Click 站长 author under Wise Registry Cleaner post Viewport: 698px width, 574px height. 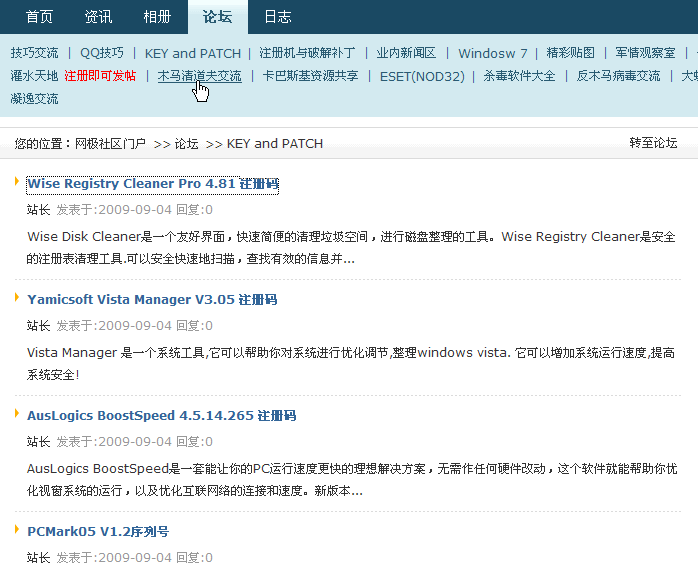38,210
